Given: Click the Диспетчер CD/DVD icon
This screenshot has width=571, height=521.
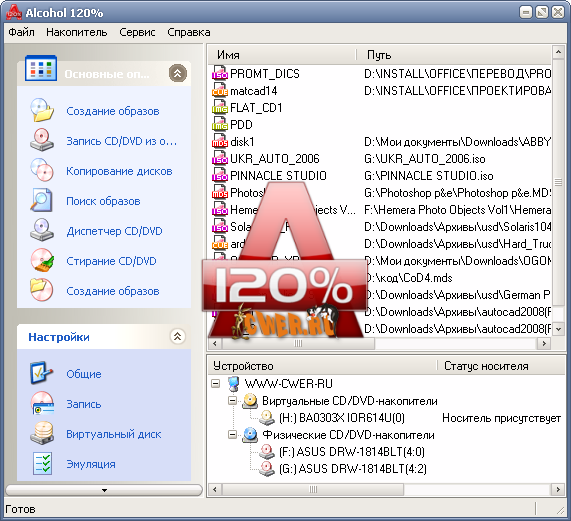Looking at the screenshot, I should pos(42,230).
